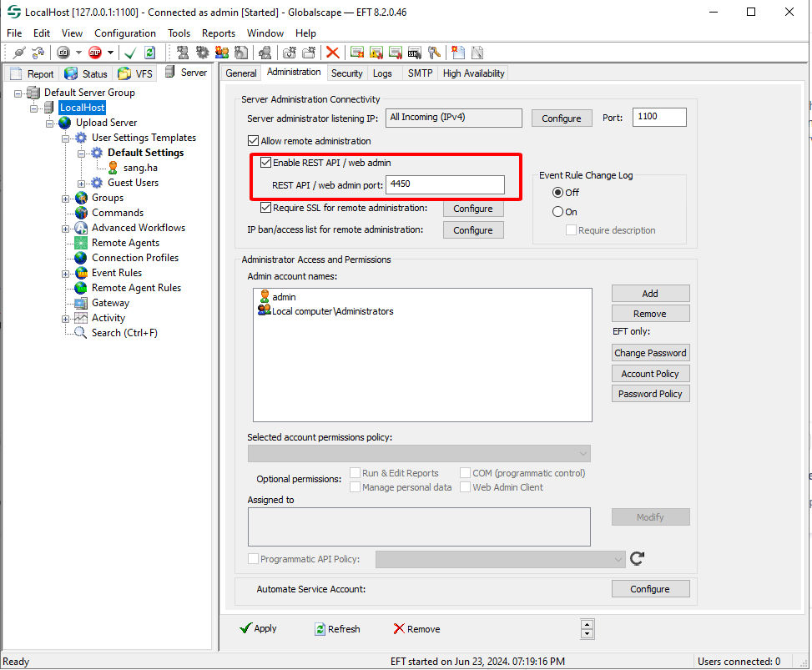Click the red STOP server icon
812x670 pixels.
[95, 53]
